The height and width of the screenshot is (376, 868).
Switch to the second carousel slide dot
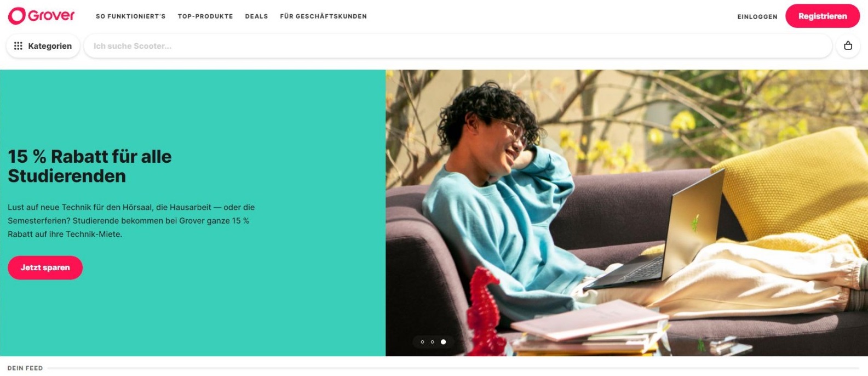click(433, 342)
